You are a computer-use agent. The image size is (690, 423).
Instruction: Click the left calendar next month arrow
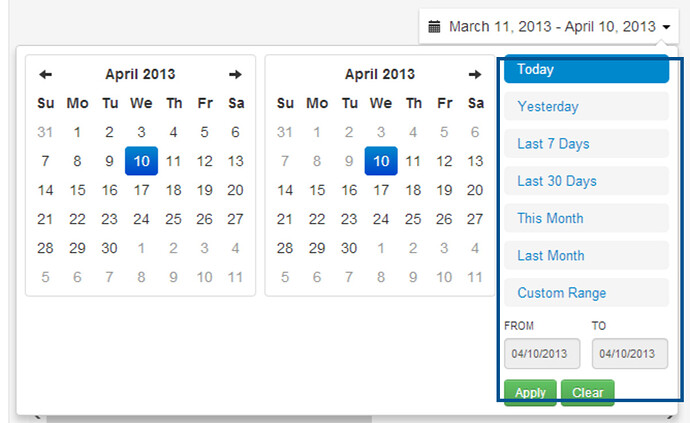pos(235,74)
